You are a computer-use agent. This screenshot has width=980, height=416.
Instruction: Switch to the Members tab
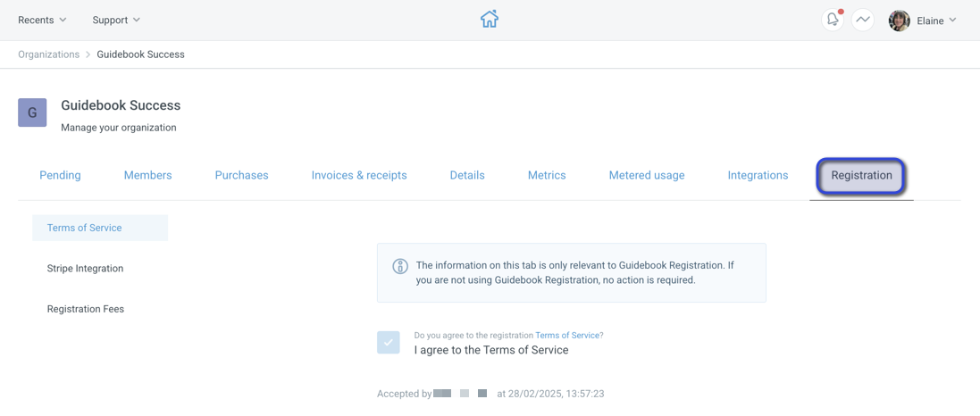coord(147,176)
